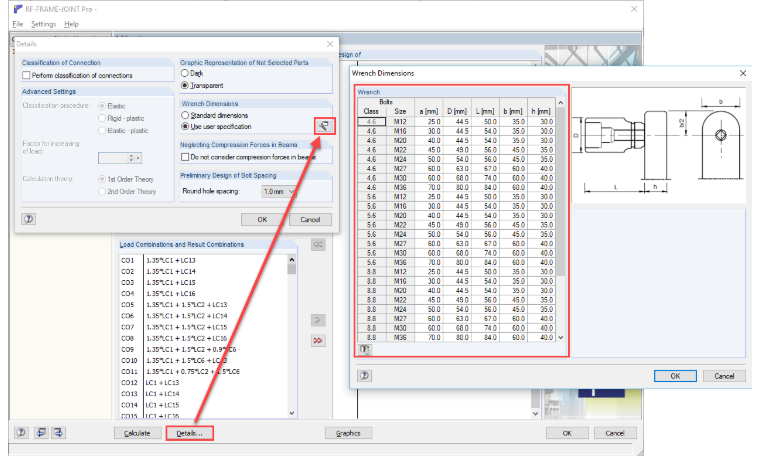Viewport: 760px width, 456px height.
Task: Open Round hole spacing dropdown
Action: [x=279, y=191]
